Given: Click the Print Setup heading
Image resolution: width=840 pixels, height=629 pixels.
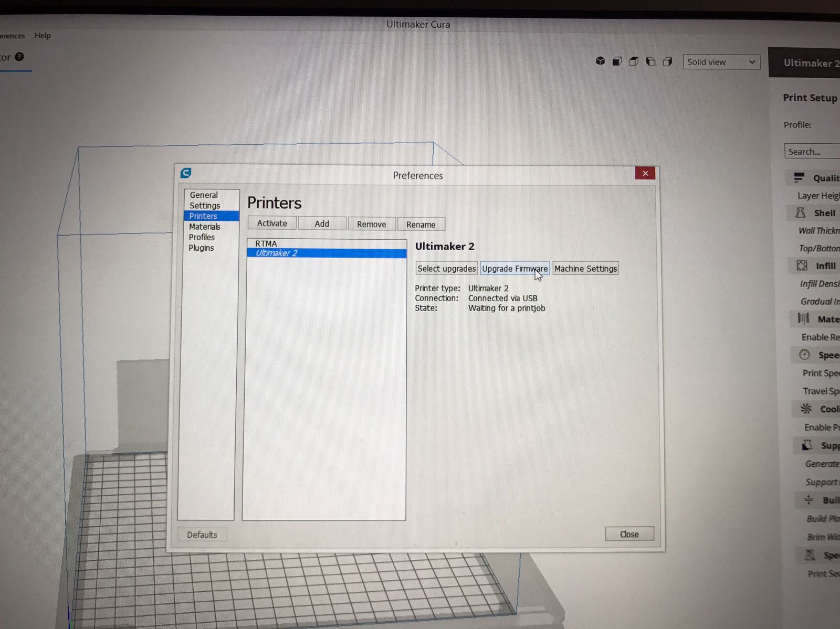Looking at the screenshot, I should (810, 98).
